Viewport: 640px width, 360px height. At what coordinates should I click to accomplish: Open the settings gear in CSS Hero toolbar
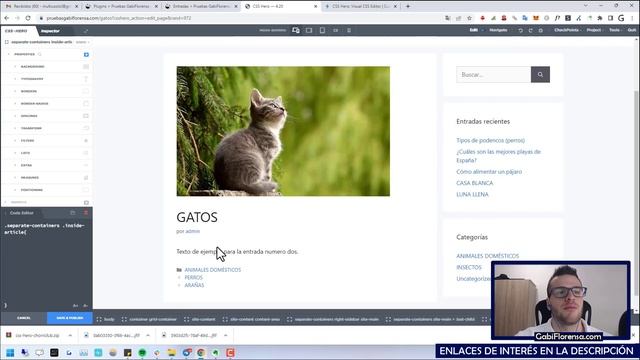tap(541, 31)
